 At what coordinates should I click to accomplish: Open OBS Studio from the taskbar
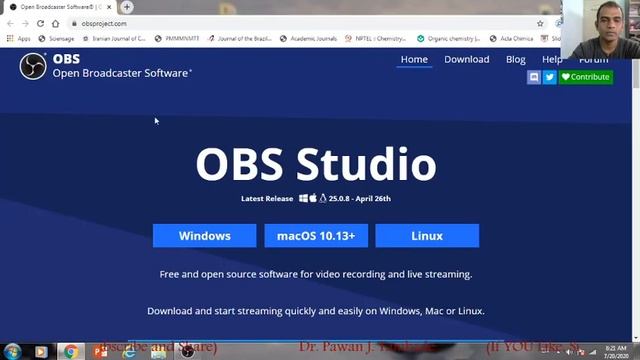tap(188, 351)
